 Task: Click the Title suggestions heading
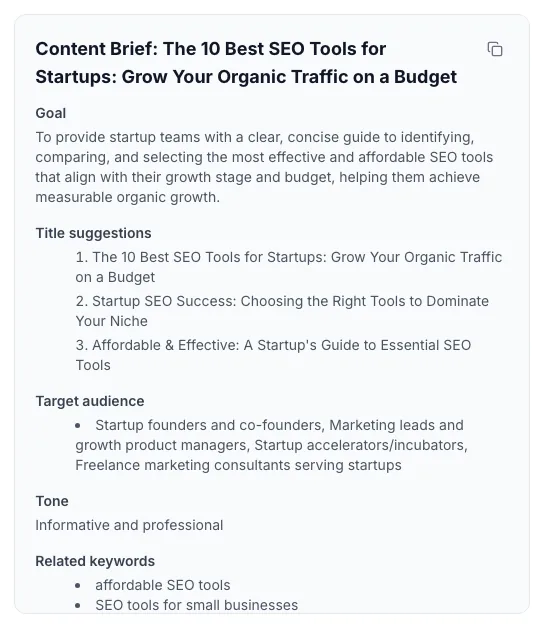click(93, 233)
